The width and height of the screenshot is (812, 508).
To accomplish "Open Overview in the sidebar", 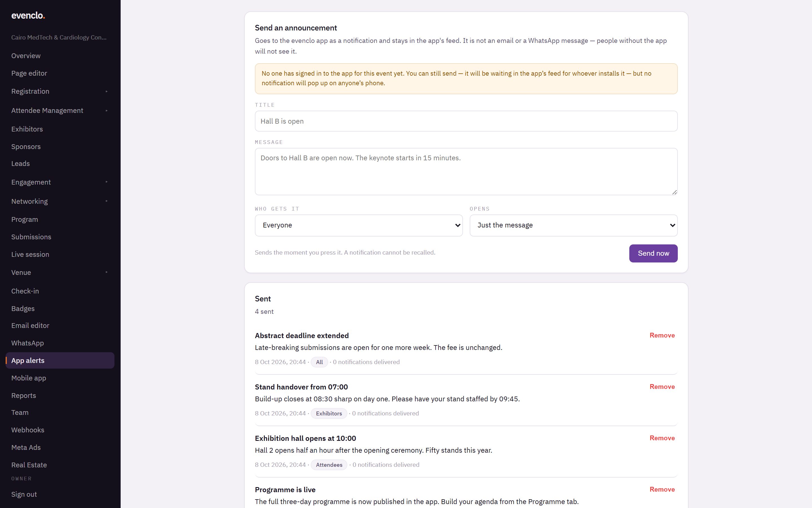I will coord(60,56).
